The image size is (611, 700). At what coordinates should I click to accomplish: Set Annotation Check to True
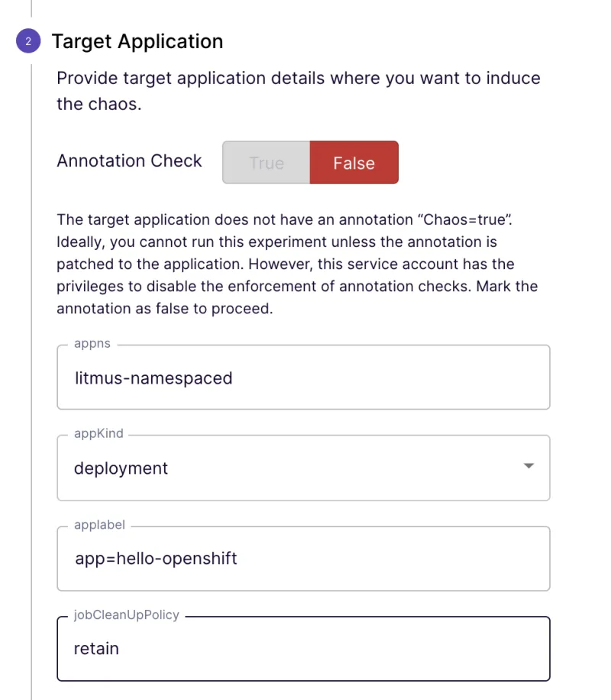point(267,163)
